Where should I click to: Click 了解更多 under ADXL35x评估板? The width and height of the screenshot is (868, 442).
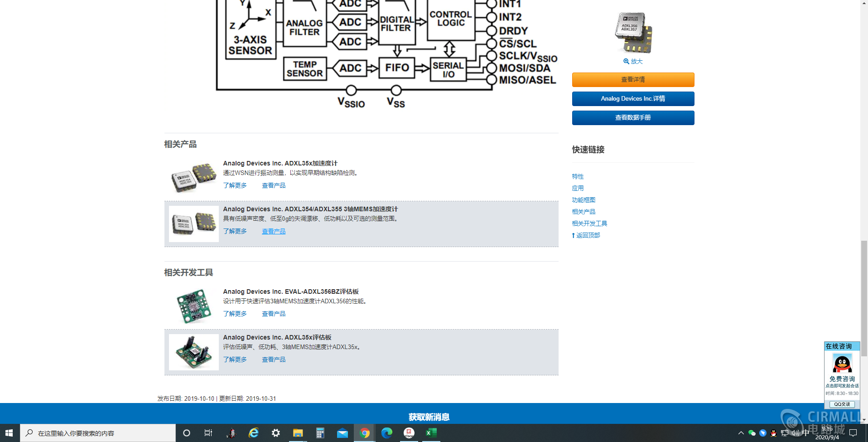tap(235, 359)
